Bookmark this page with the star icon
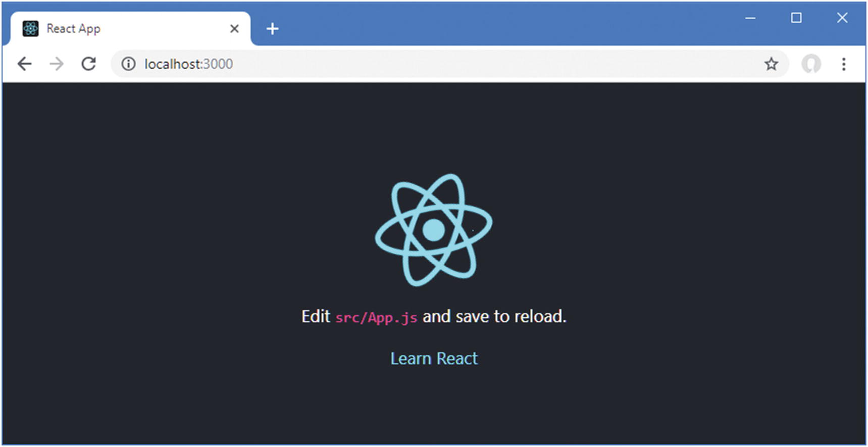Image resolution: width=868 pixels, height=447 pixels. (x=771, y=64)
